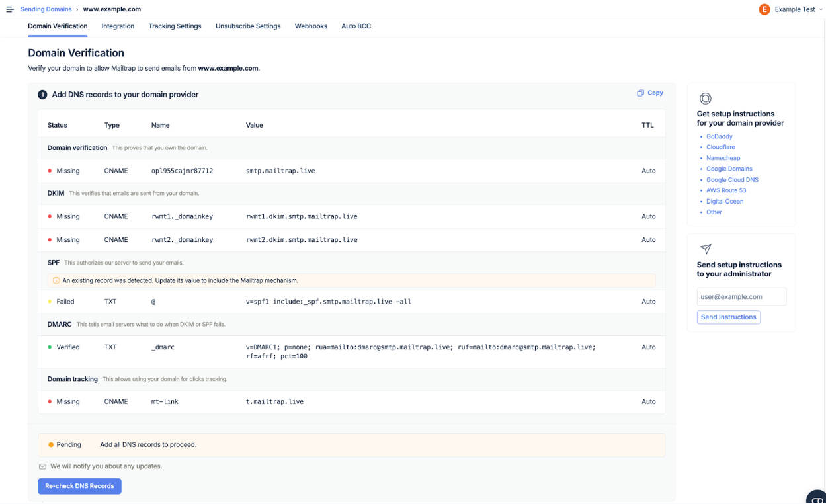The image size is (826, 504).
Task: Open the support chat bubble
Action: 817,497
